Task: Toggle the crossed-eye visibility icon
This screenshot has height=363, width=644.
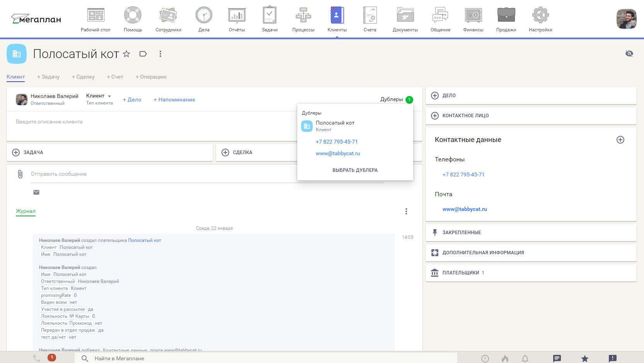Action: coord(629,53)
